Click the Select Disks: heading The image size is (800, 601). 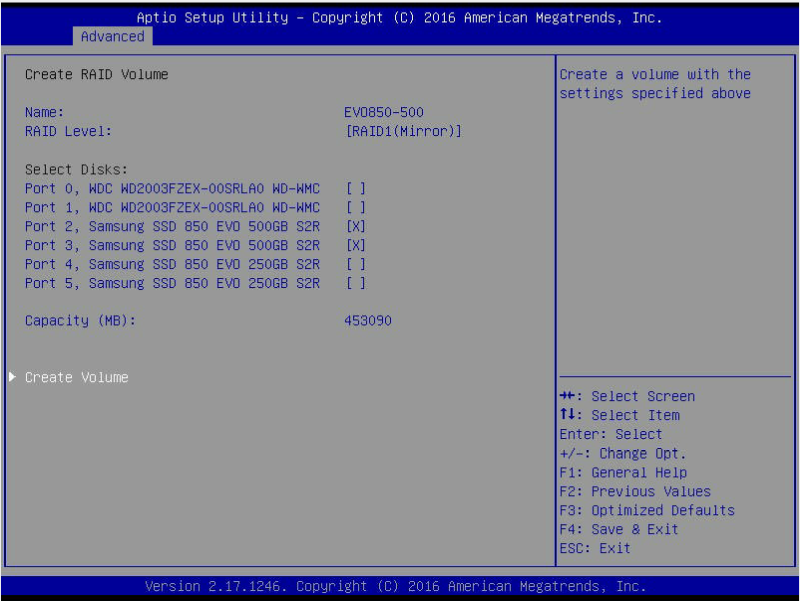[77, 169]
